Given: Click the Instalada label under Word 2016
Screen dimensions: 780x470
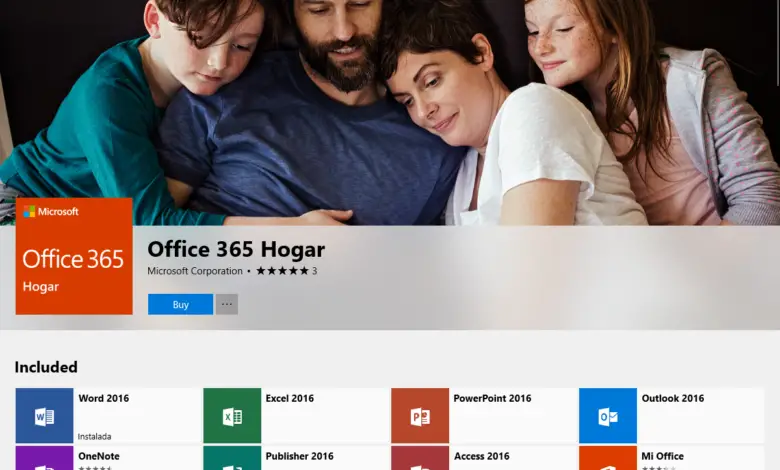Looking at the screenshot, I should pos(95,437).
